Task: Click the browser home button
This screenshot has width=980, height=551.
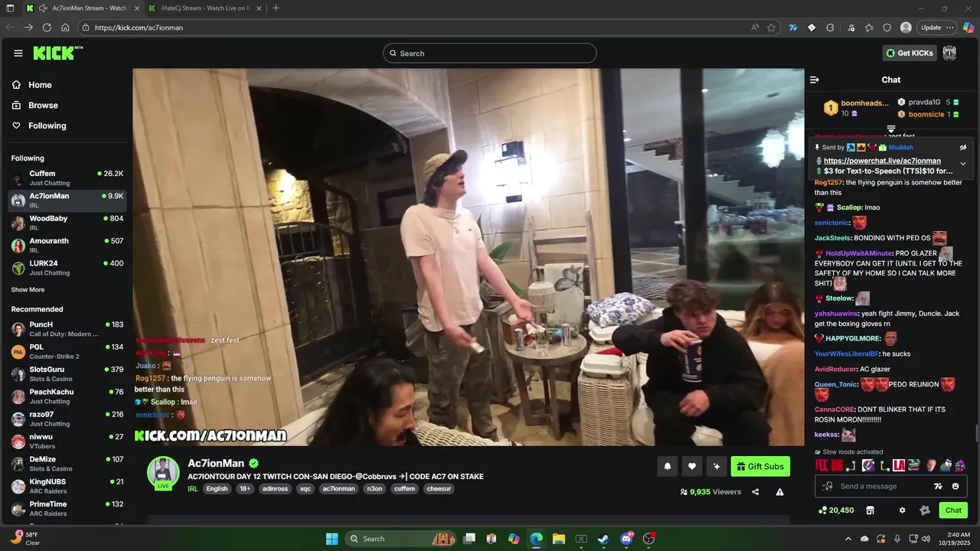Action: (65, 28)
